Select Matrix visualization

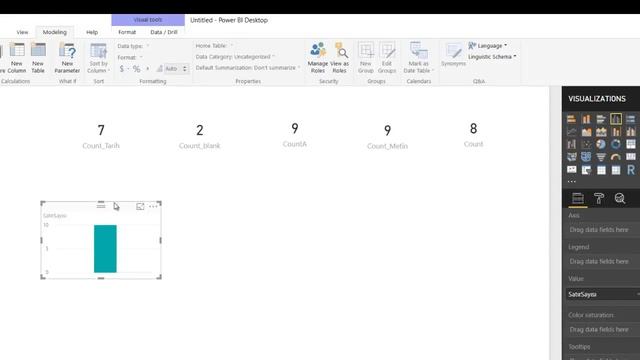[616, 170]
